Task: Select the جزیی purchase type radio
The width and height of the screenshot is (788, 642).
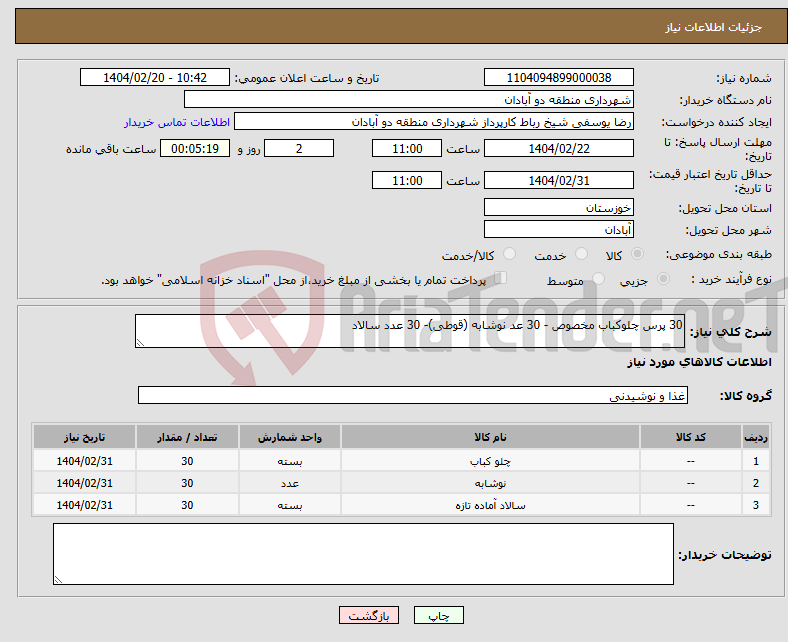Action: [x=663, y=279]
